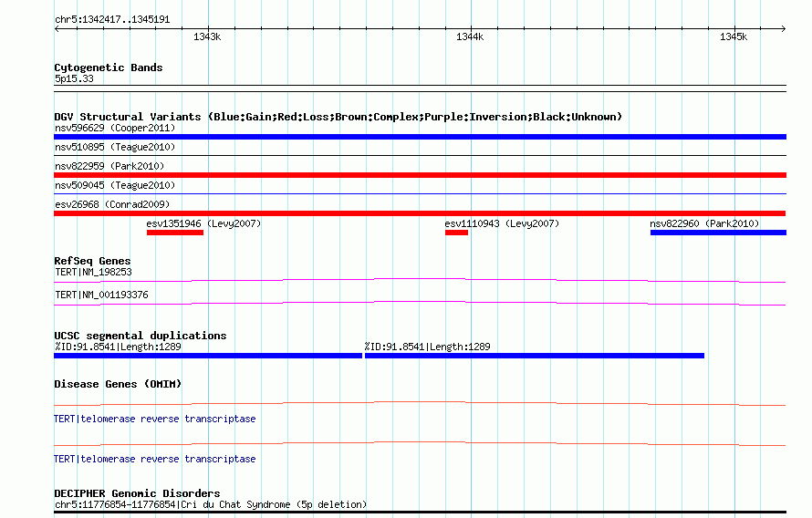Click the esv1110943 (Levy2007) label text
The image size is (812, 518).
(x=502, y=223)
